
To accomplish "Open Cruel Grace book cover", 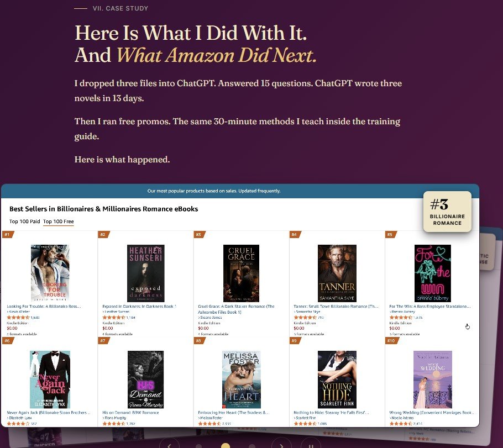I will click(241, 273).
